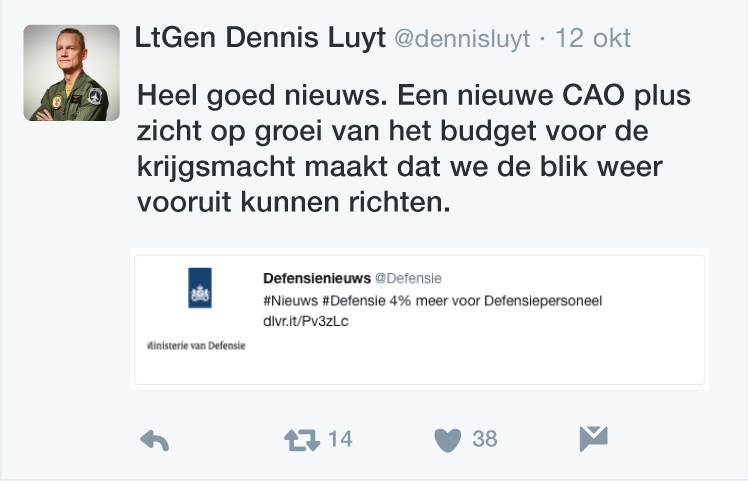Go to the @Defensie handle
This screenshot has height=484, width=748.
[408, 277]
